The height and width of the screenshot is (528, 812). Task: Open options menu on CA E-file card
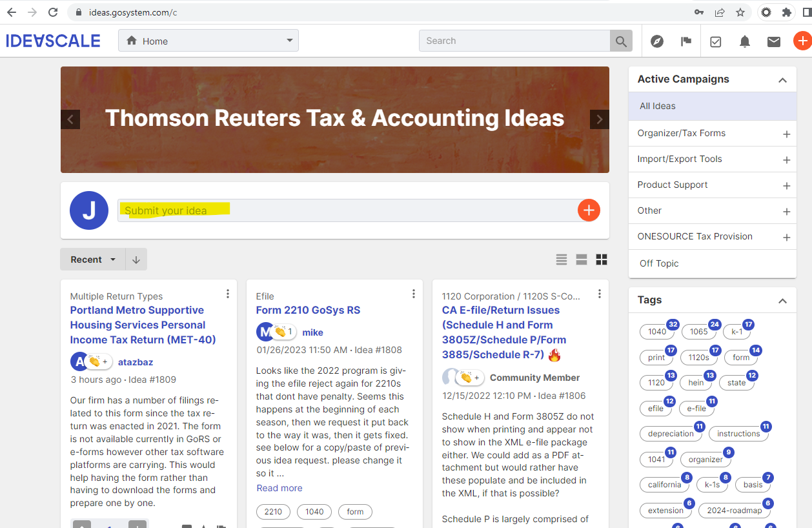click(600, 294)
